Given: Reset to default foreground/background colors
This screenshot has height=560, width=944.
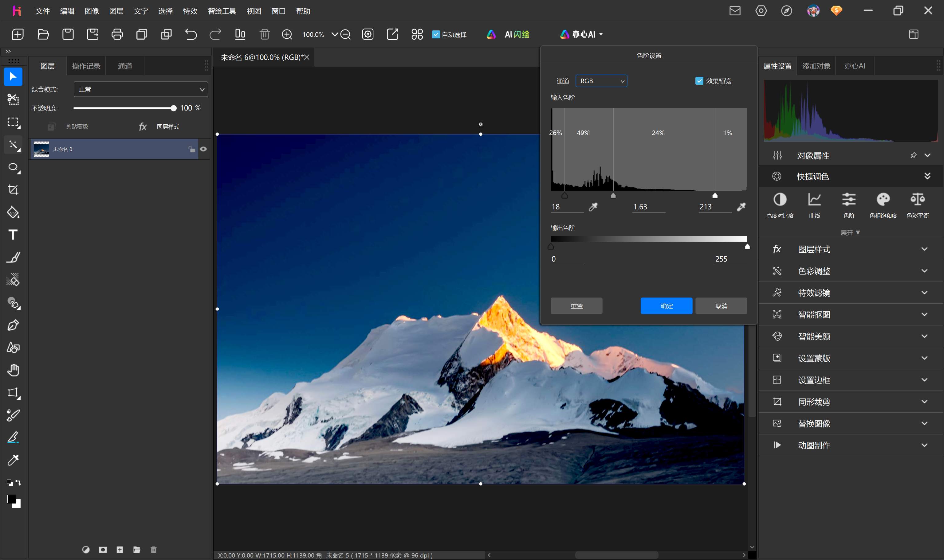Looking at the screenshot, I should tap(10, 483).
